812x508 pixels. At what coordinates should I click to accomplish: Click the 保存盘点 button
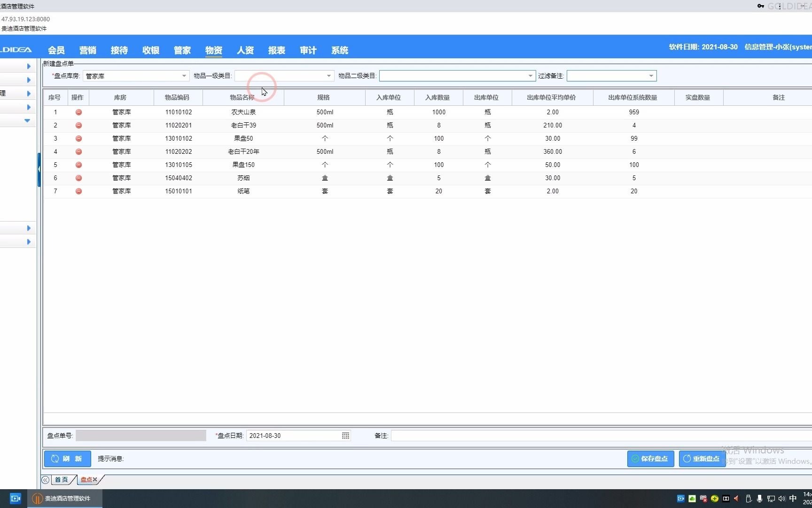coord(650,459)
